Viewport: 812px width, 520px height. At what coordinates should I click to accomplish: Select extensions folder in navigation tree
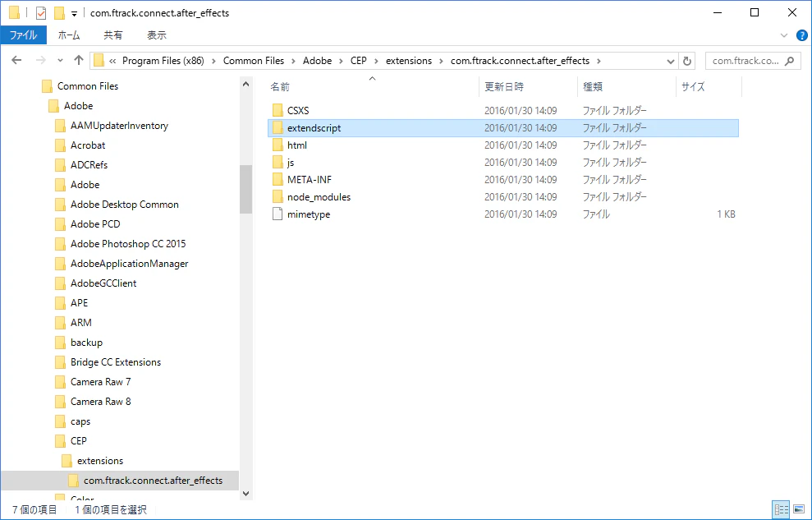point(100,460)
